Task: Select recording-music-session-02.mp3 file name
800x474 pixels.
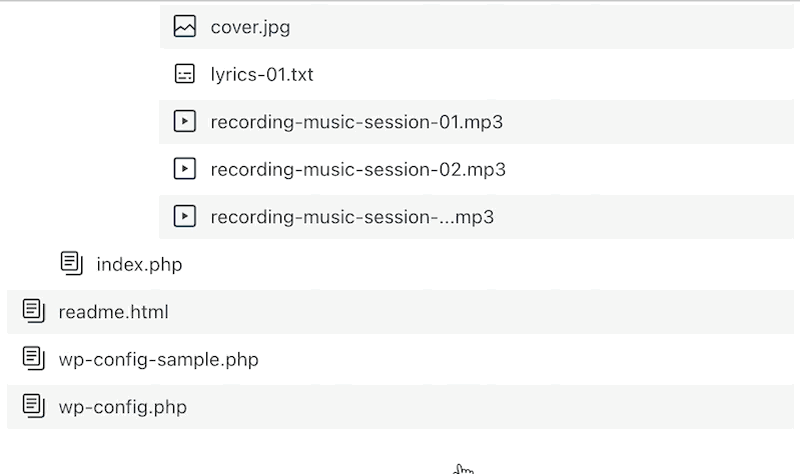Action: coord(358,169)
